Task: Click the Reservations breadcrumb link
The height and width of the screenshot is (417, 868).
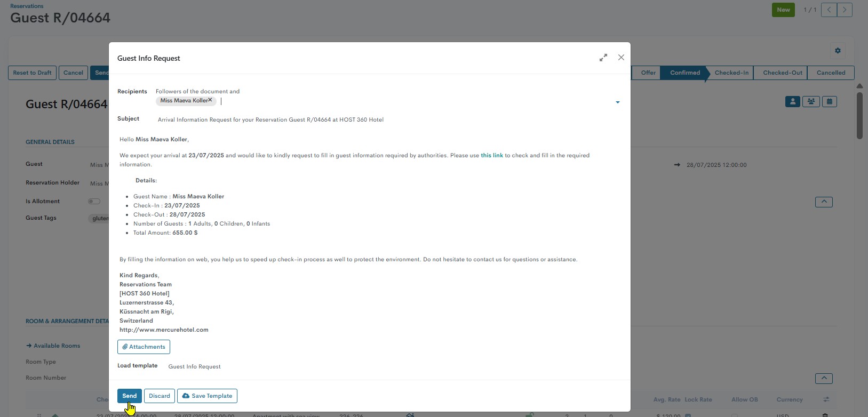Action: [27, 6]
